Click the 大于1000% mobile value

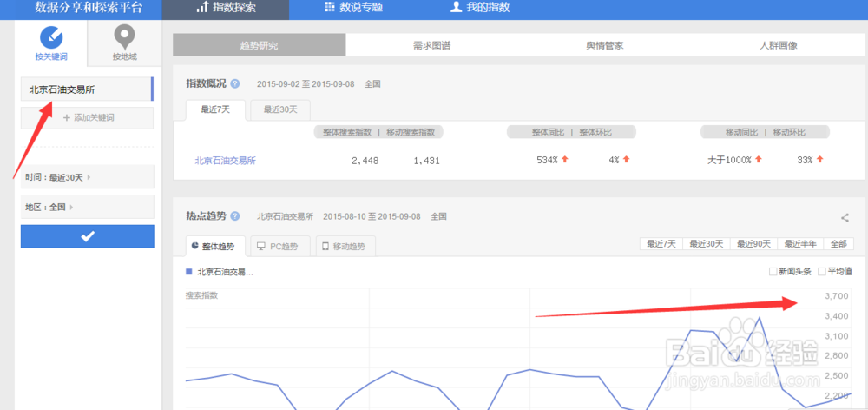click(730, 160)
